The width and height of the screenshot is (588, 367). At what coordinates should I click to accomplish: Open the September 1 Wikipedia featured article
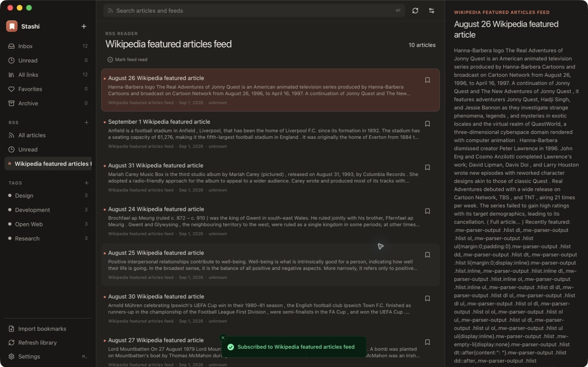click(270, 134)
